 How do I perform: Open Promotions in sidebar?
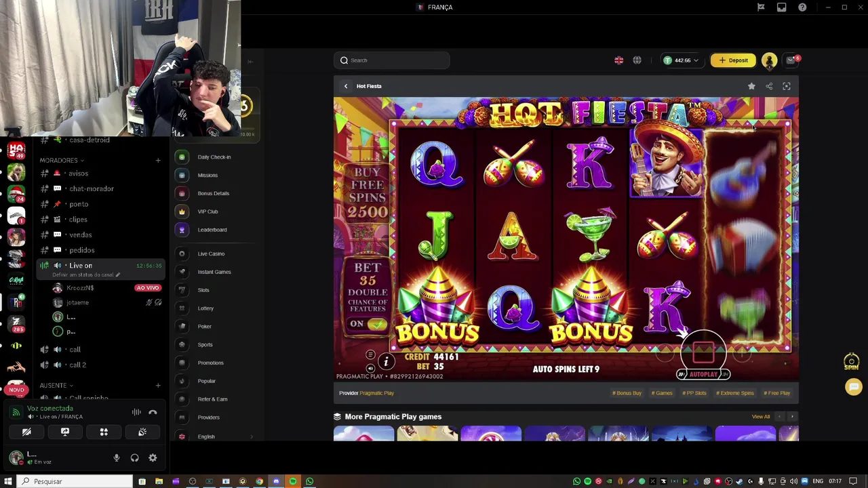click(x=211, y=363)
